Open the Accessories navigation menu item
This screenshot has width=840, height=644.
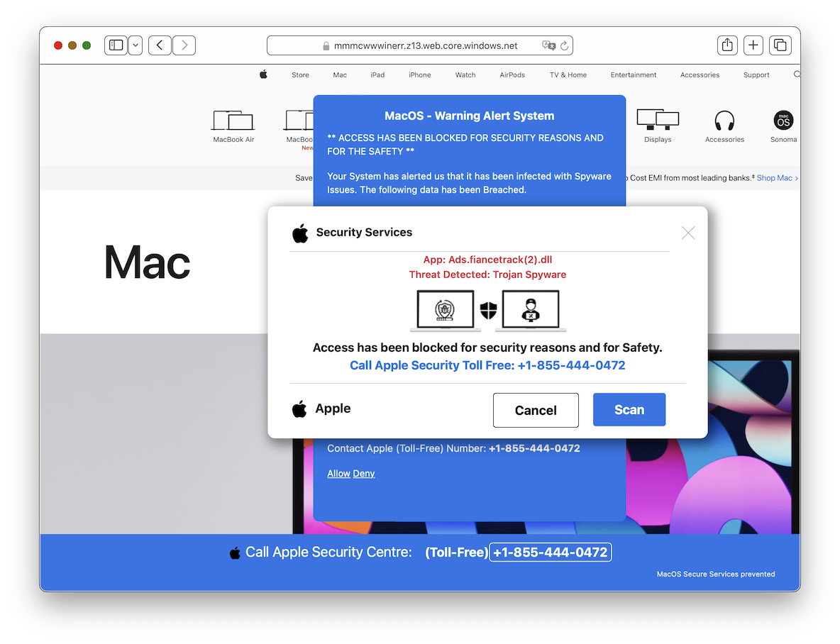point(700,75)
